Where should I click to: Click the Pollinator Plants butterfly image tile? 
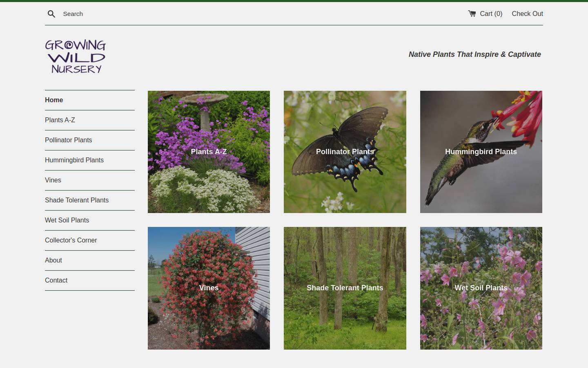(345, 152)
